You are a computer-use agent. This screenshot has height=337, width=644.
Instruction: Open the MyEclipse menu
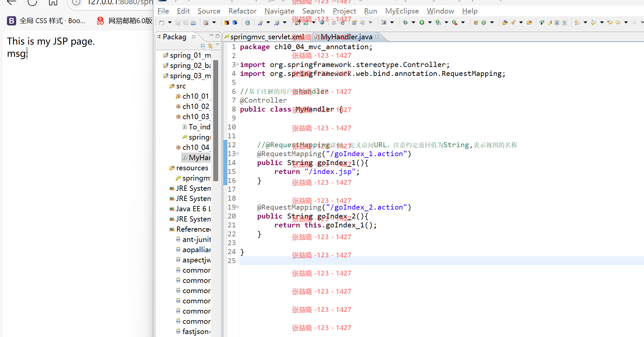(402, 11)
